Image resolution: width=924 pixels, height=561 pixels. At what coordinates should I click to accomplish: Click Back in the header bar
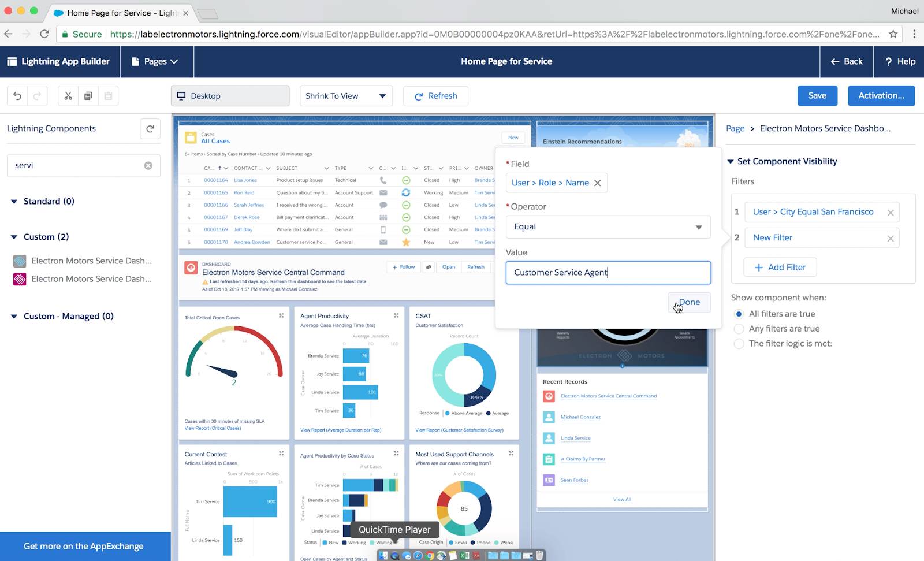click(x=847, y=62)
